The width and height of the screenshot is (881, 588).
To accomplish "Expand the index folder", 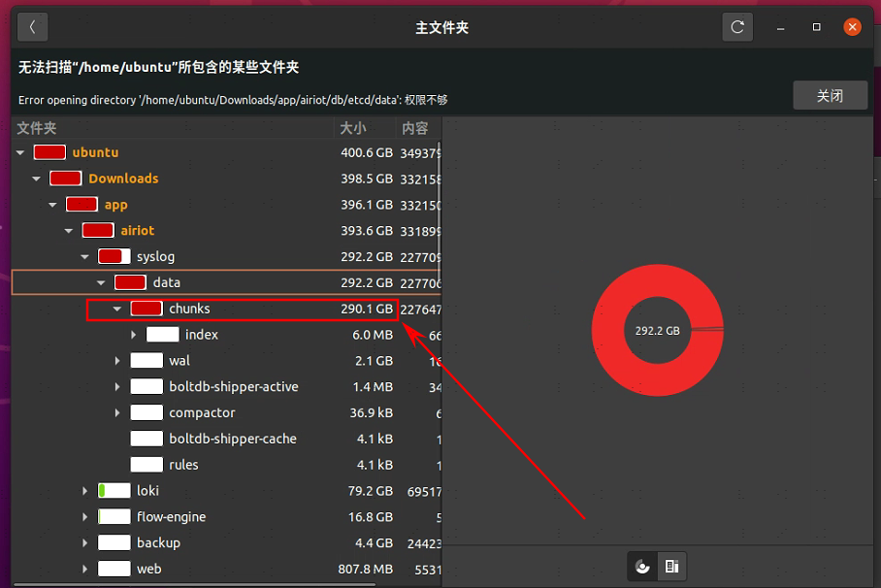I will pos(134,335).
